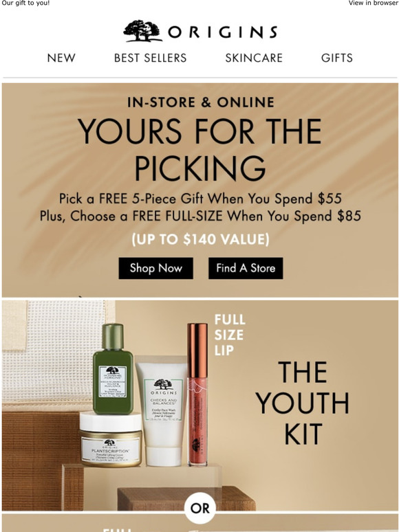This screenshot has height=532, width=399.
Task: Open the View in browser link
Action: pyautogui.click(x=373, y=3)
